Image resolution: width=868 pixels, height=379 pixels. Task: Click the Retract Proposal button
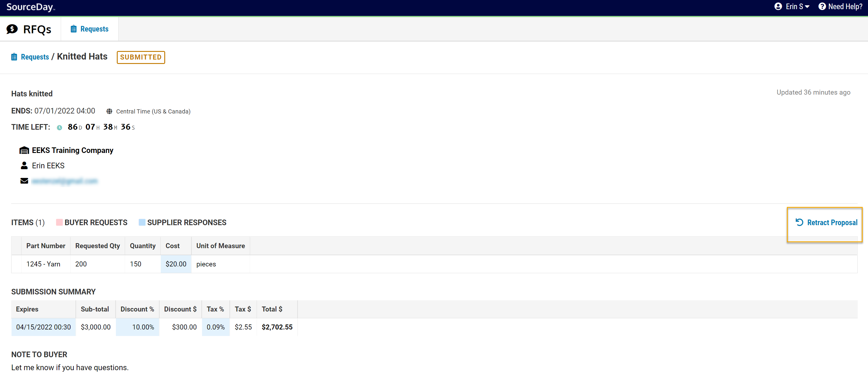pos(826,223)
